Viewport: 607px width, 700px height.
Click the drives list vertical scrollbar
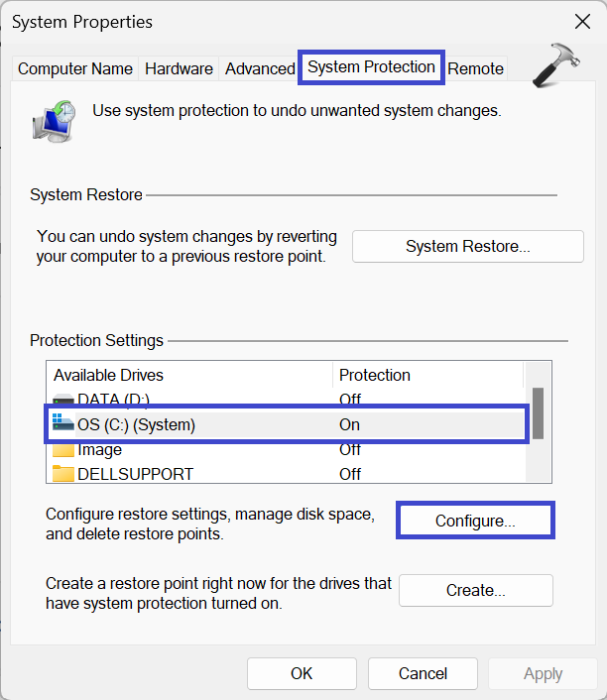click(539, 412)
